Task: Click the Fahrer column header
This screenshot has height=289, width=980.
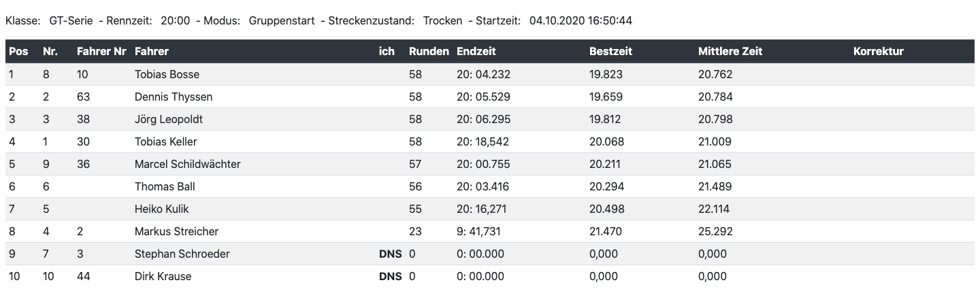Action: [151, 51]
